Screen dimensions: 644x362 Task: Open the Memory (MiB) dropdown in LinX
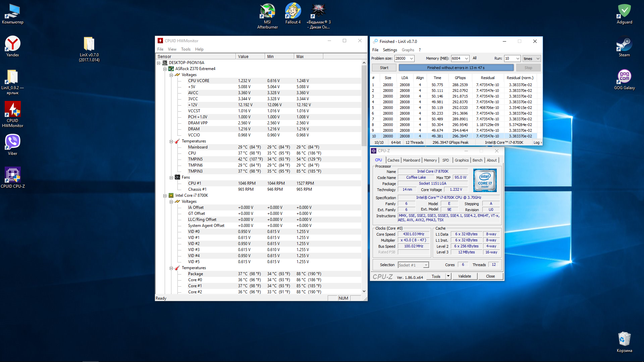click(x=466, y=59)
